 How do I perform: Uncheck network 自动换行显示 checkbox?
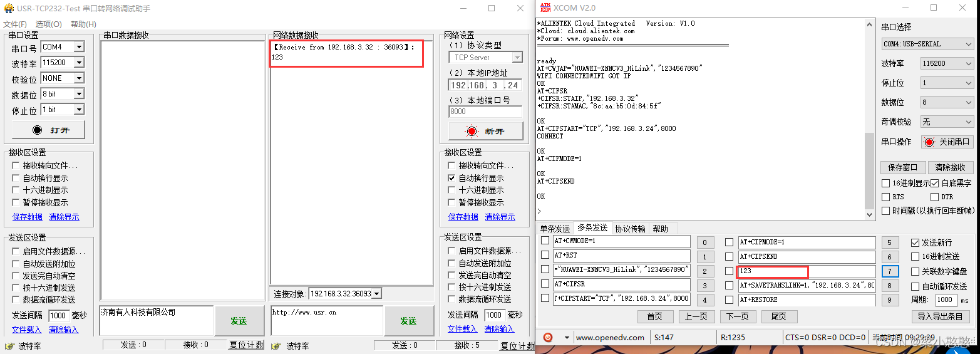[x=451, y=178]
